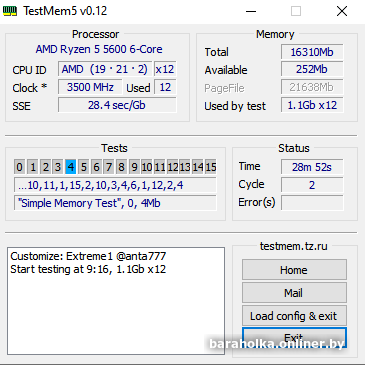Select test number 6 box
The height and width of the screenshot is (365, 365).
click(x=96, y=167)
